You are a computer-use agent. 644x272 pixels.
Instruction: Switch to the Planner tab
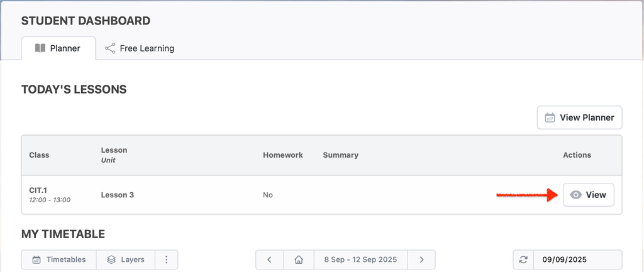tap(58, 48)
